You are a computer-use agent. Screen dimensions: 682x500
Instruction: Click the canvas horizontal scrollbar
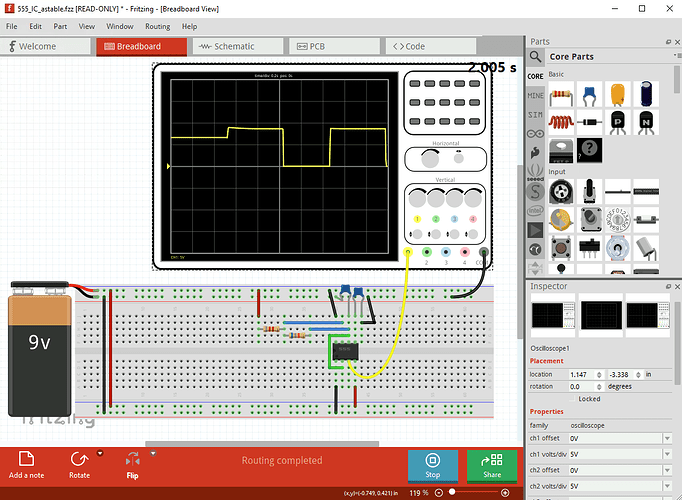click(262, 443)
